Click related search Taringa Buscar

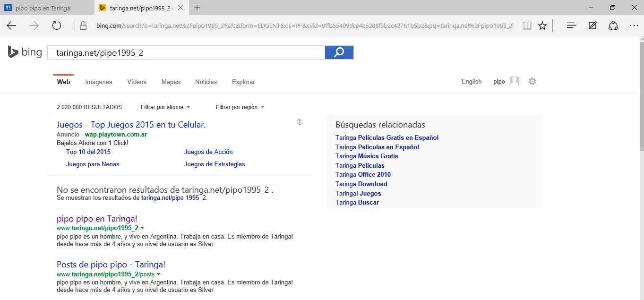[357, 202]
